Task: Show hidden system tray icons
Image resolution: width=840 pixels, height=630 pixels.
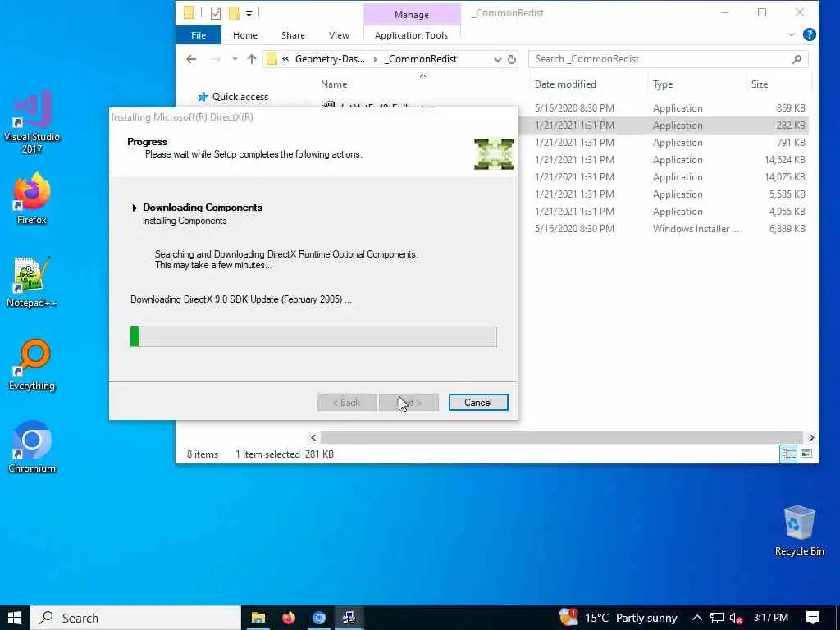Action: tap(697, 618)
